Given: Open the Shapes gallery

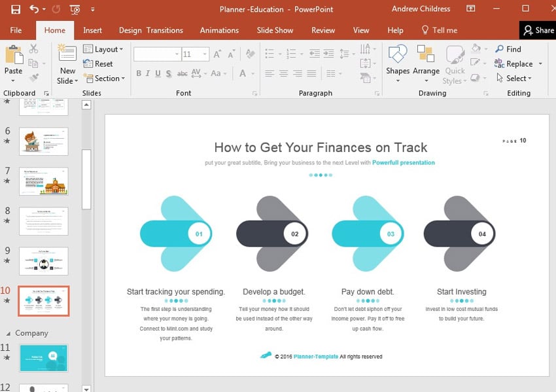Looking at the screenshot, I should point(398,63).
